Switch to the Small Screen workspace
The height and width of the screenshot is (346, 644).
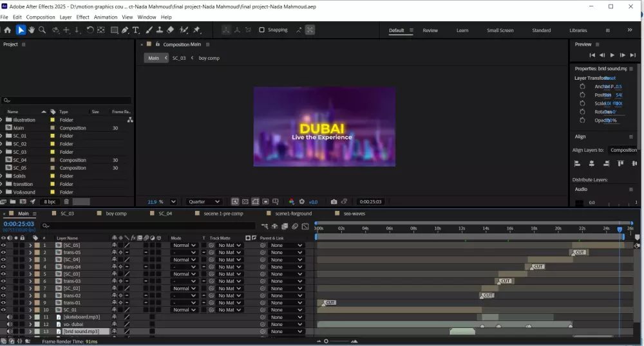click(500, 30)
